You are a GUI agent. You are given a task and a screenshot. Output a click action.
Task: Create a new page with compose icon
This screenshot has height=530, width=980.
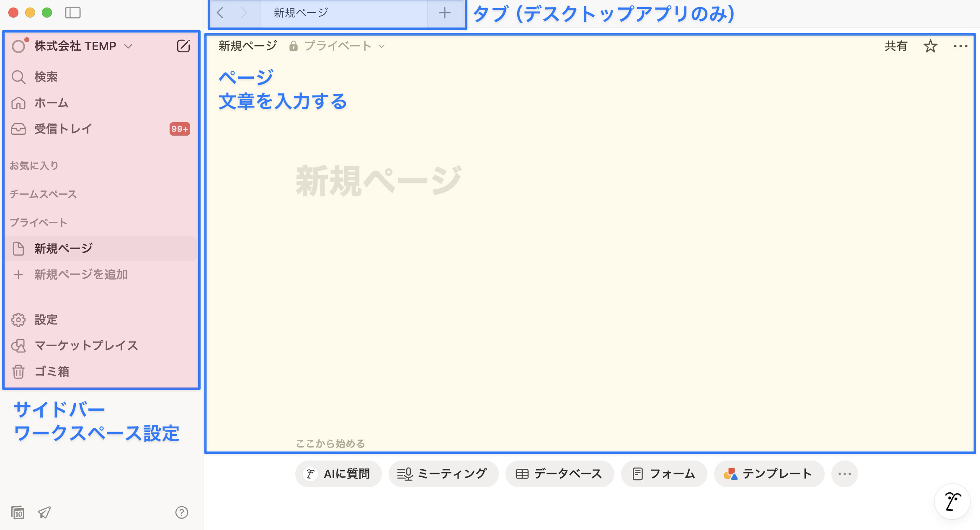pos(183,46)
